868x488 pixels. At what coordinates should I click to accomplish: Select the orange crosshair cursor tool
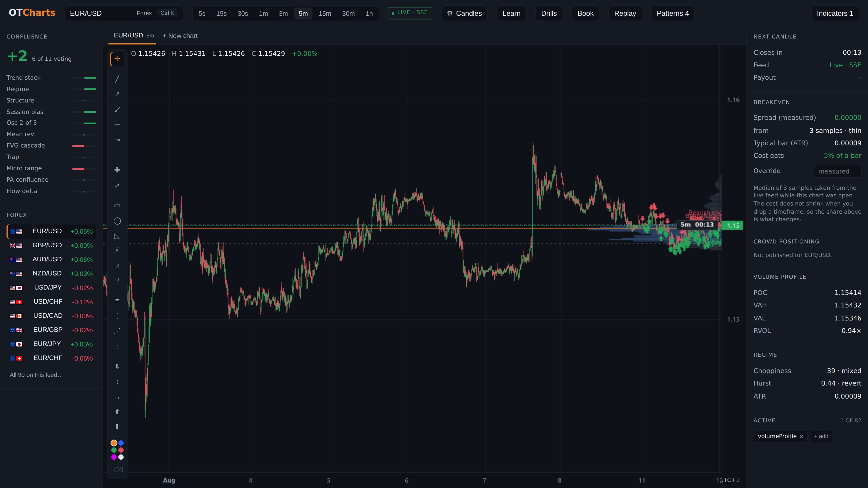tap(117, 59)
